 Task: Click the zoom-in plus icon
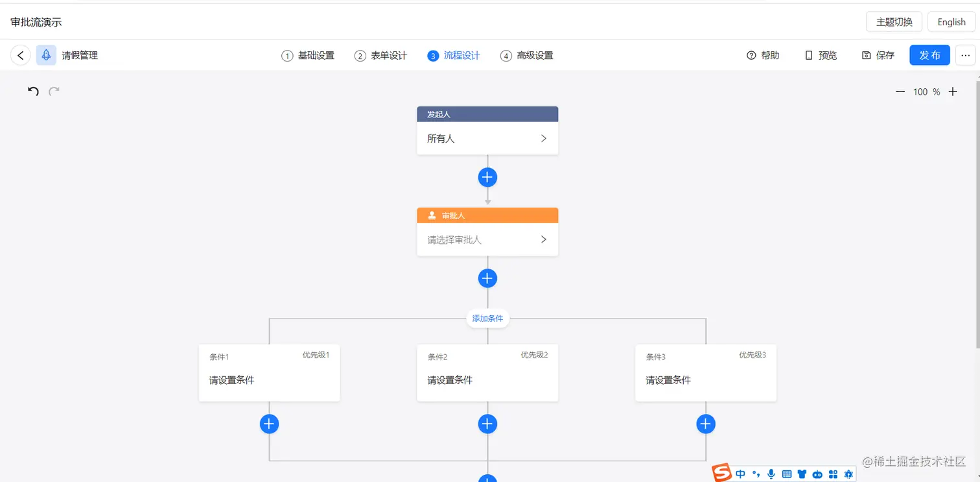point(952,91)
